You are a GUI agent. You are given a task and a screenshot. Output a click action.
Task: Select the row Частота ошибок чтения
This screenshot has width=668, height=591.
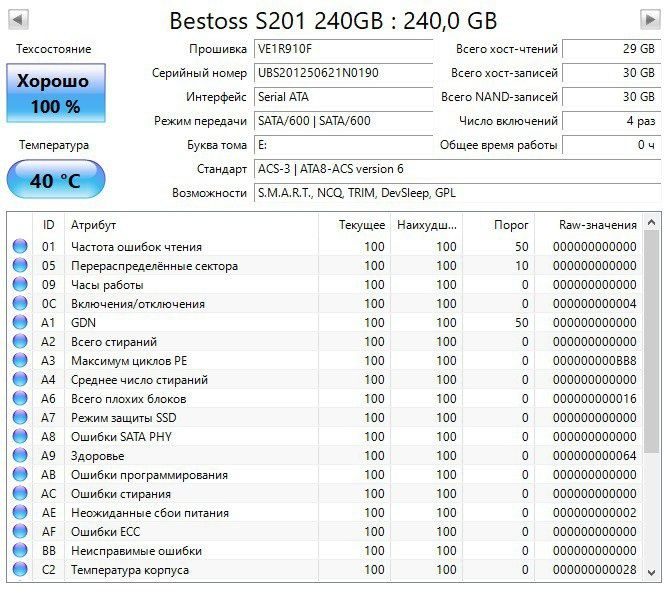(325, 246)
